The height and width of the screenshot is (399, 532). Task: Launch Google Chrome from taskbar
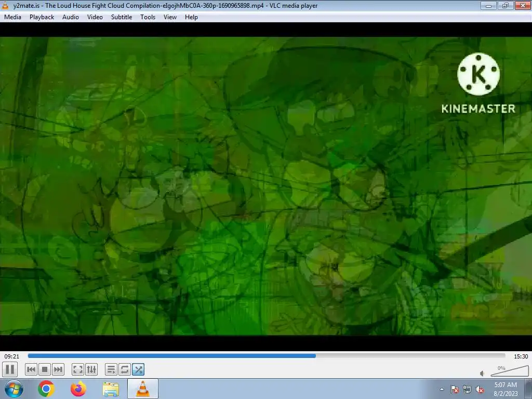pyautogui.click(x=46, y=389)
